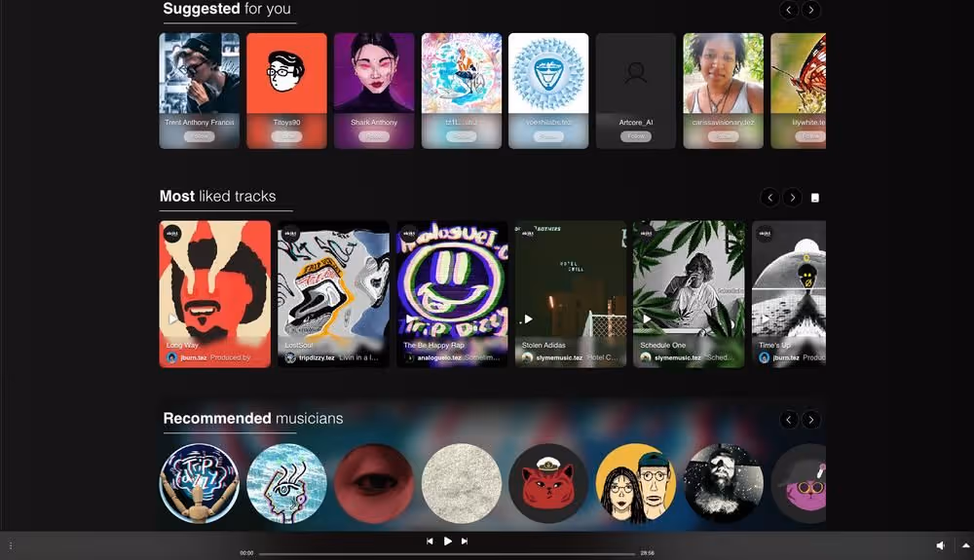974x560 pixels.
Task: Open the grey textured circle musician avatar
Action: pyautogui.click(x=461, y=483)
